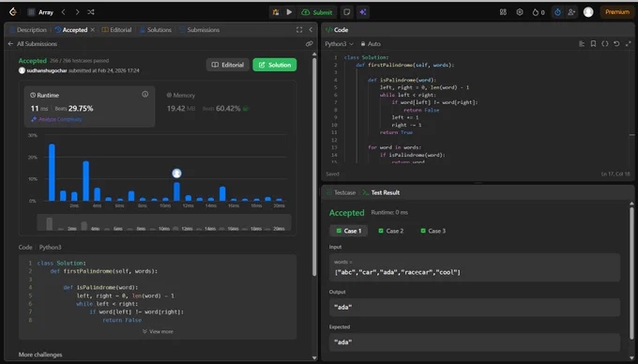Viewport: 638px width, 364px height.
Task: Click the More challenges heading
Action: pyautogui.click(x=40, y=355)
